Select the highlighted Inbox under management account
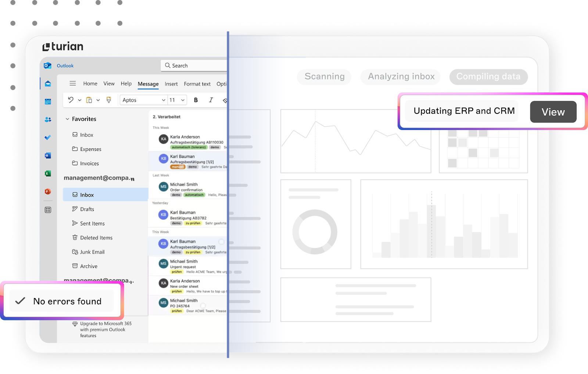The width and height of the screenshot is (588, 374). (x=105, y=195)
